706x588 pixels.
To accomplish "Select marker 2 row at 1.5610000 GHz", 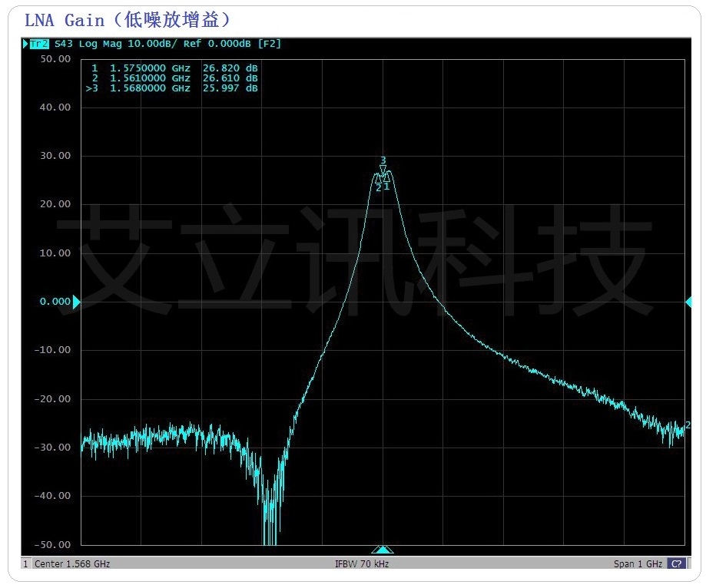I will (x=174, y=78).
